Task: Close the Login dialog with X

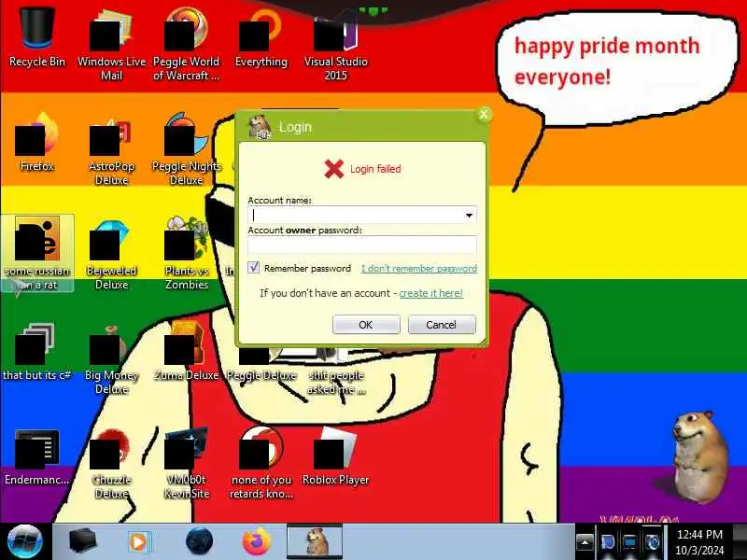Action: point(484,114)
